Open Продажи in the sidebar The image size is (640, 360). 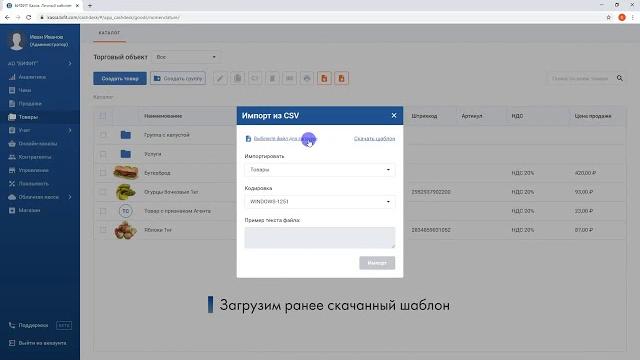point(30,104)
